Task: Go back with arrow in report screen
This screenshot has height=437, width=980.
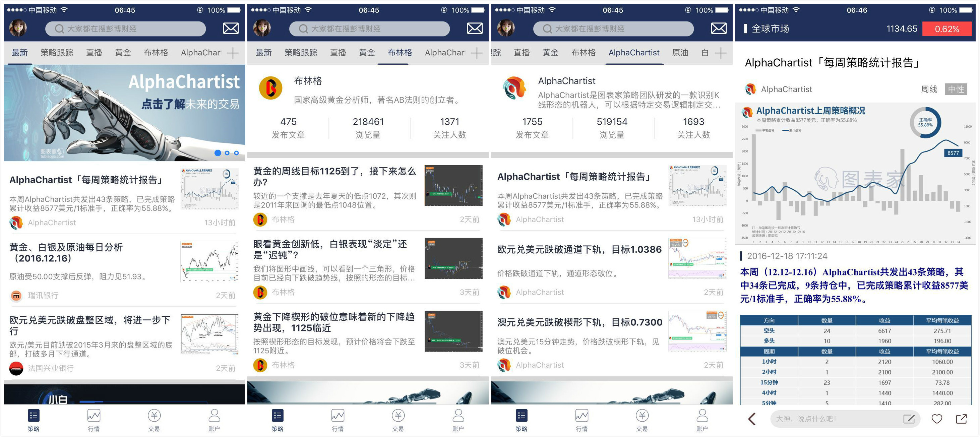Action: [752, 419]
